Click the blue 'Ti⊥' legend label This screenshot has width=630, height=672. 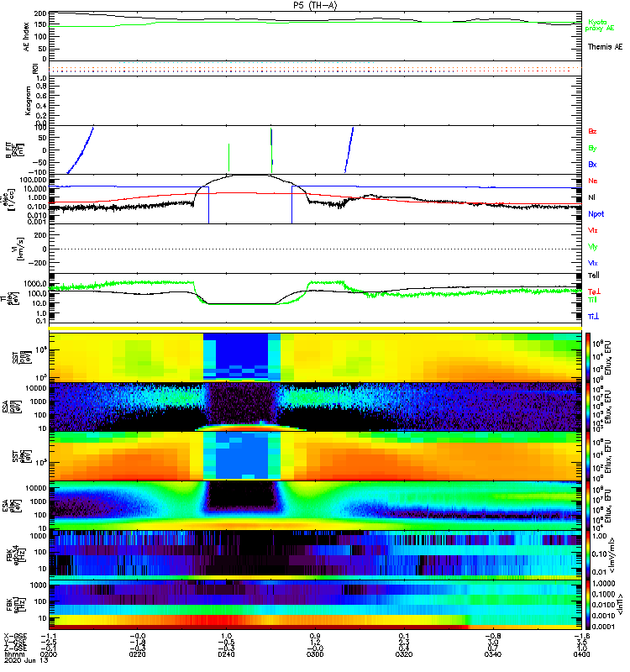coord(593,317)
